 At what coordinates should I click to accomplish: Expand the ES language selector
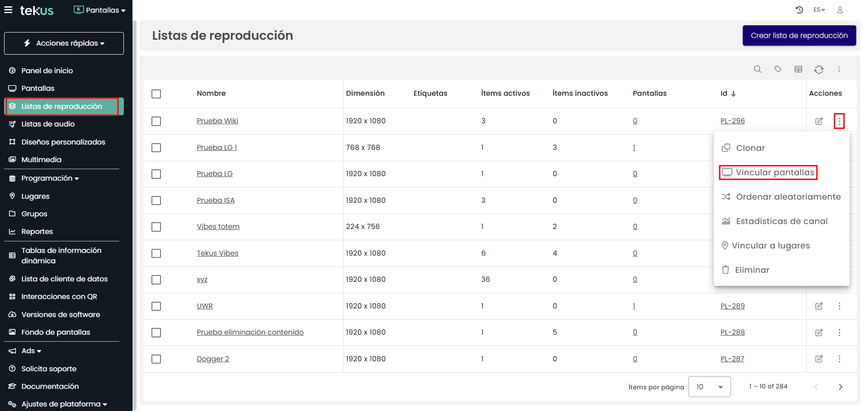[x=819, y=10]
